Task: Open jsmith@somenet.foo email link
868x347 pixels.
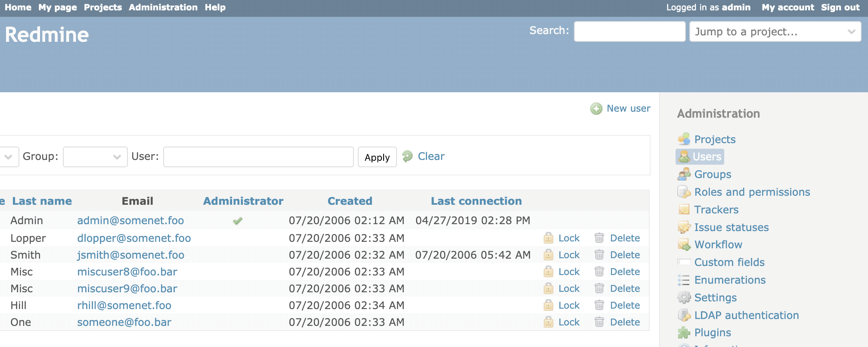Action: coord(130,255)
